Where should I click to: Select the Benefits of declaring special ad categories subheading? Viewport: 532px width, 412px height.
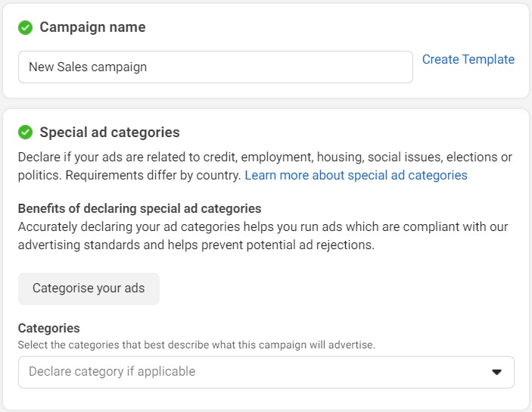tap(139, 208)
